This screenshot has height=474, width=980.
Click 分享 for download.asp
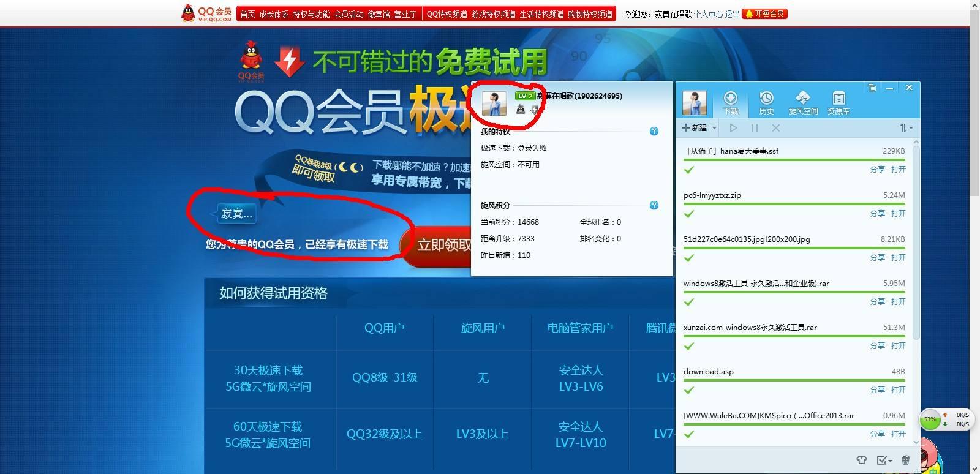(877, 389)
